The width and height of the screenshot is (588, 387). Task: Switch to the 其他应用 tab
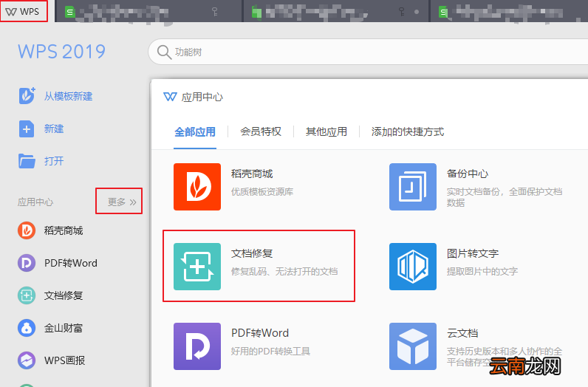click(327, 131)
